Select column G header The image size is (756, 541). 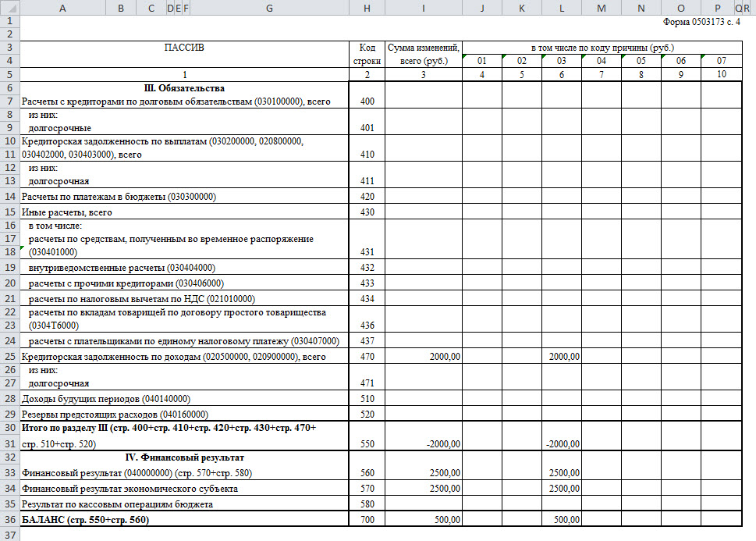[x=268, y=8]
